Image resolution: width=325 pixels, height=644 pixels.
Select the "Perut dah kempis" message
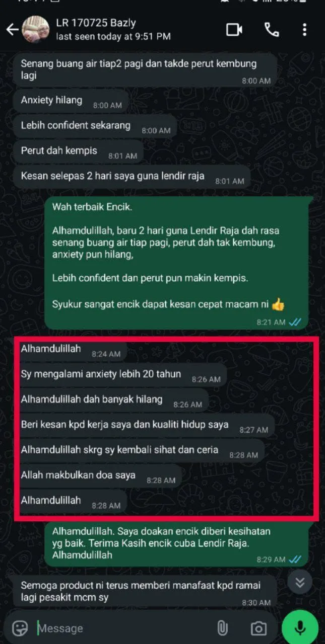[79, 152]
